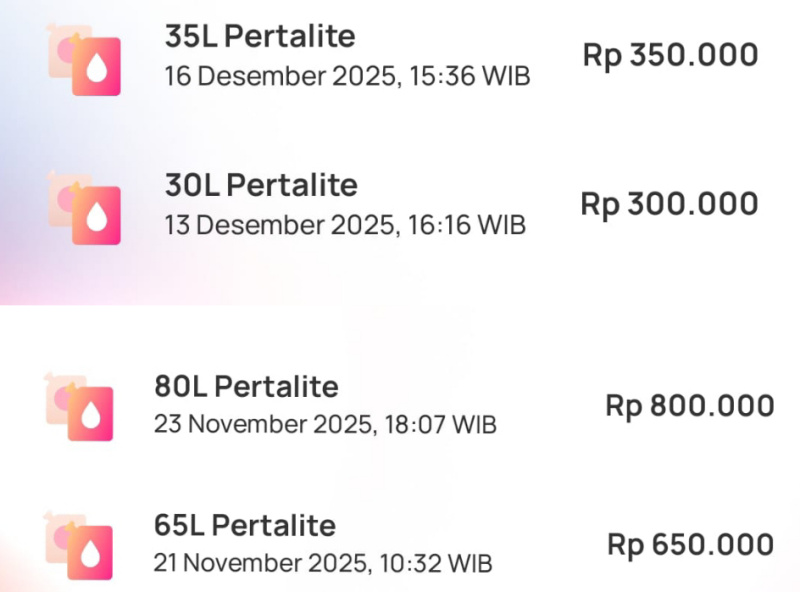Image resolution: width=800 pixels, height=592 pixels.
Task: Open the 35L Pertalite transaction title
Action: (x=260, y=37)
